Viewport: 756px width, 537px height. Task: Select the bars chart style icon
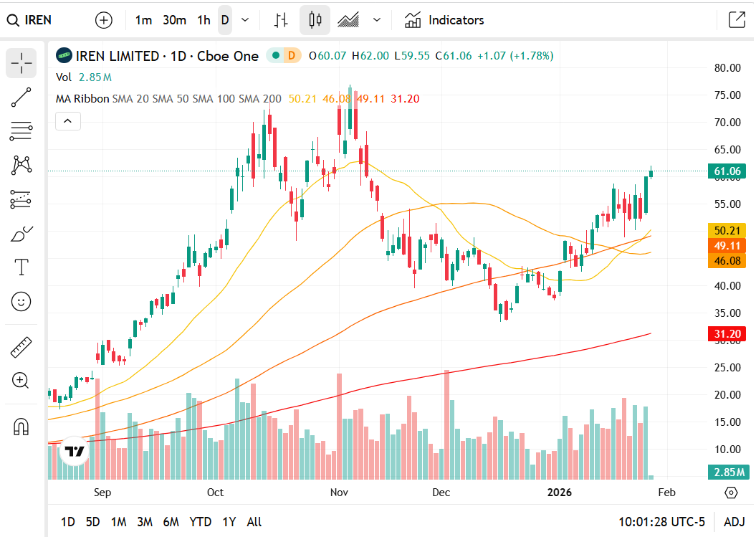click(x=281, y=20)
